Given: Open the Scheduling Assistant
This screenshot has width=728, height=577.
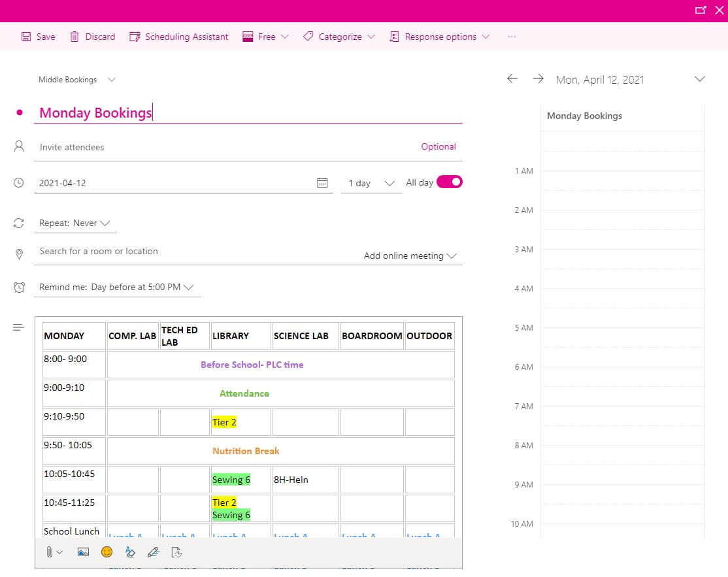Looking at the screenshot, I should click(179, 37).
